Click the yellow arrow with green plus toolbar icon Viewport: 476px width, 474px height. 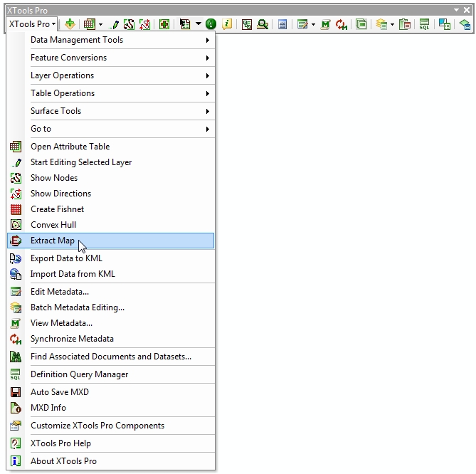click(70, 24)
